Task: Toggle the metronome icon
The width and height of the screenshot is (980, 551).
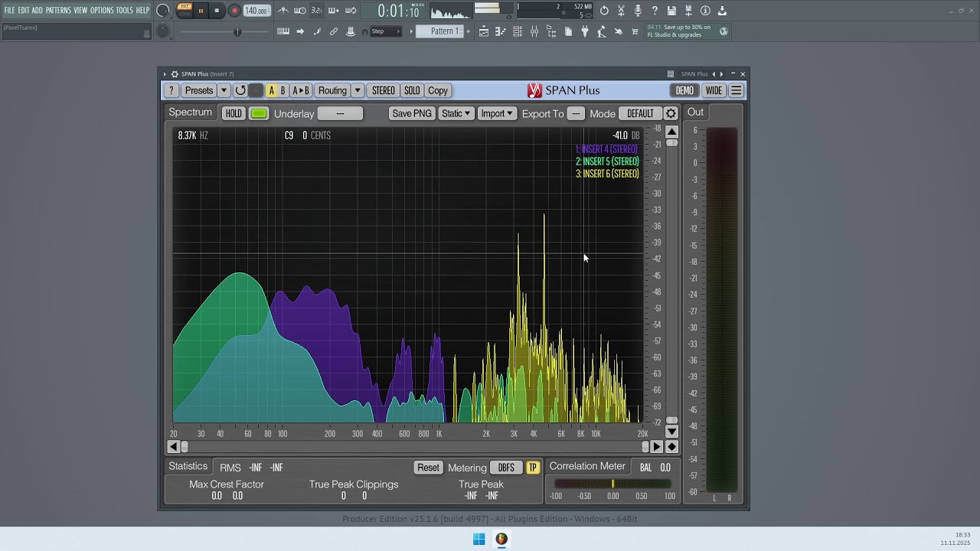Action: pos(283,11)
